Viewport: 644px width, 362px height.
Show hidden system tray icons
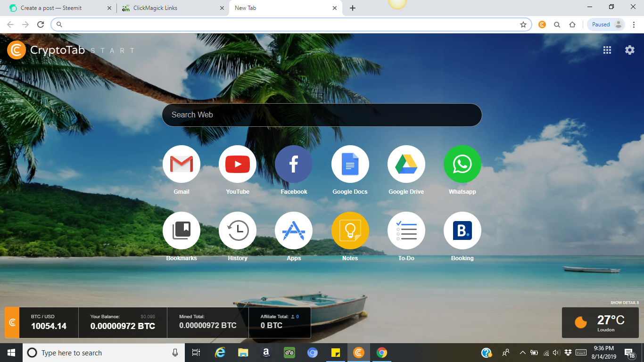(x=522, y=353)
